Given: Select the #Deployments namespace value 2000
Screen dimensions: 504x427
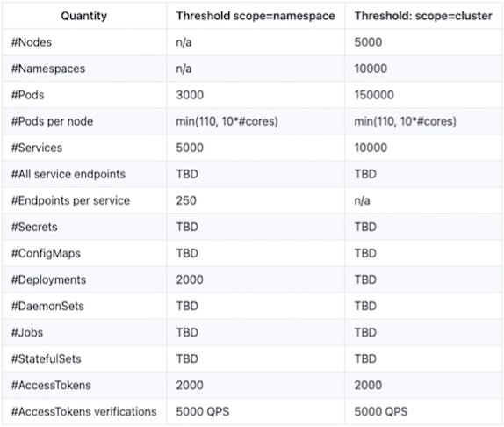Looking at the screenshot, I should (x=190, y=279).
